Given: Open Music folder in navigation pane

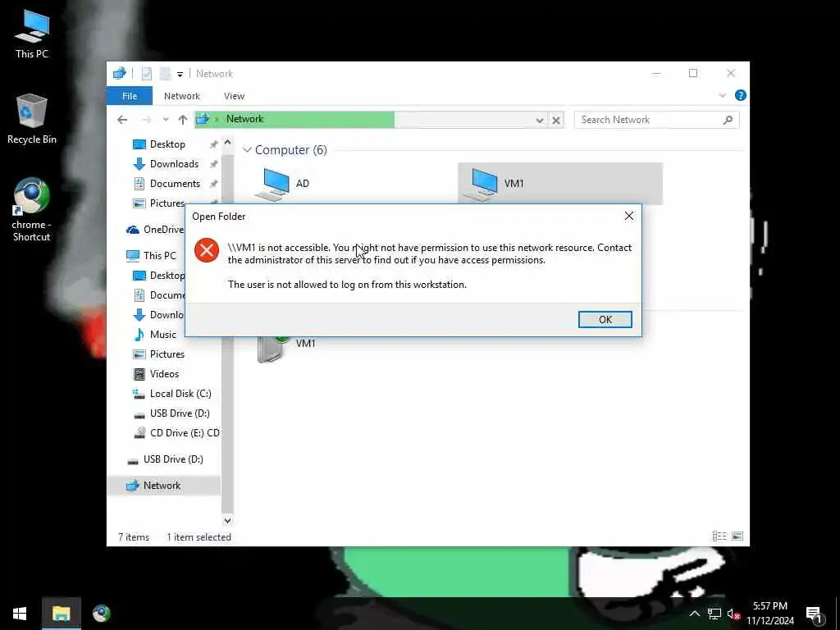Looking at the screenshot, I should pos(163,335).
